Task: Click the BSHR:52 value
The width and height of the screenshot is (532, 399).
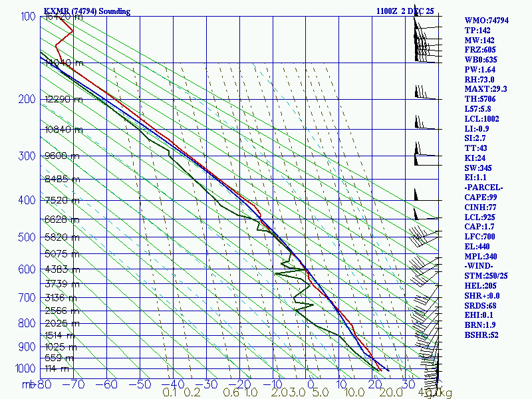Action: [x=481, y=335]
